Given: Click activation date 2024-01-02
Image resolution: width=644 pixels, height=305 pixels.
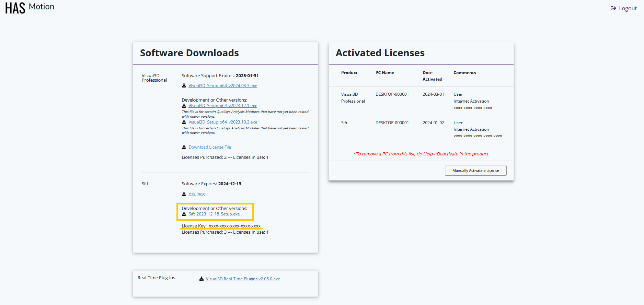Looking at the screenshot, I should (433, 123).
